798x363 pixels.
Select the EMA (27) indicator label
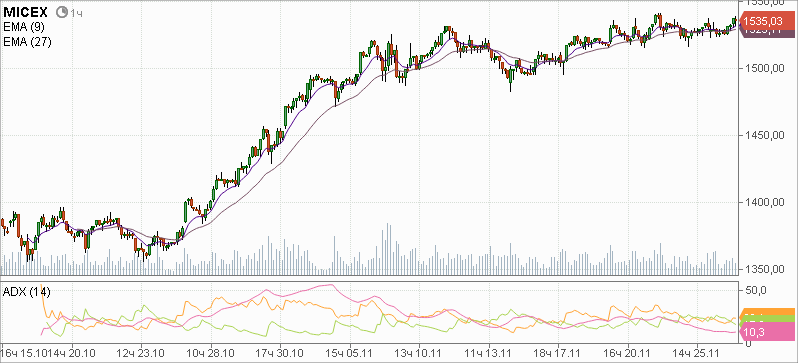tap(26, 42)
